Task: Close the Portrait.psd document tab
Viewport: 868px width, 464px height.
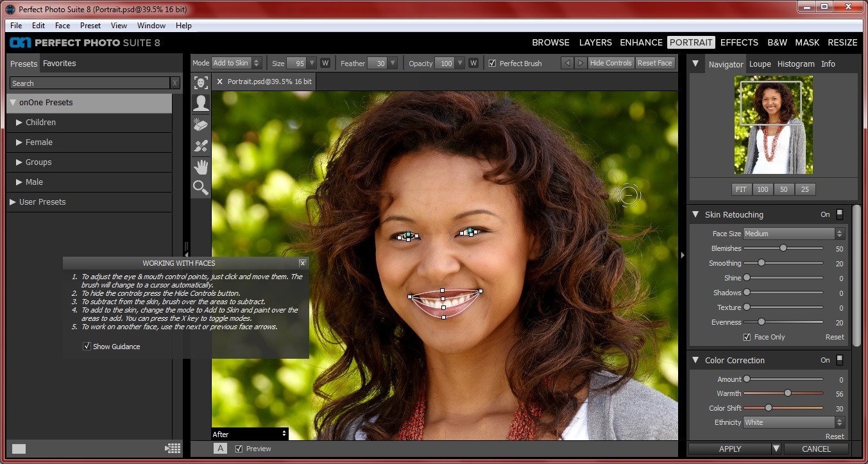Action: [x=219, y=82]
